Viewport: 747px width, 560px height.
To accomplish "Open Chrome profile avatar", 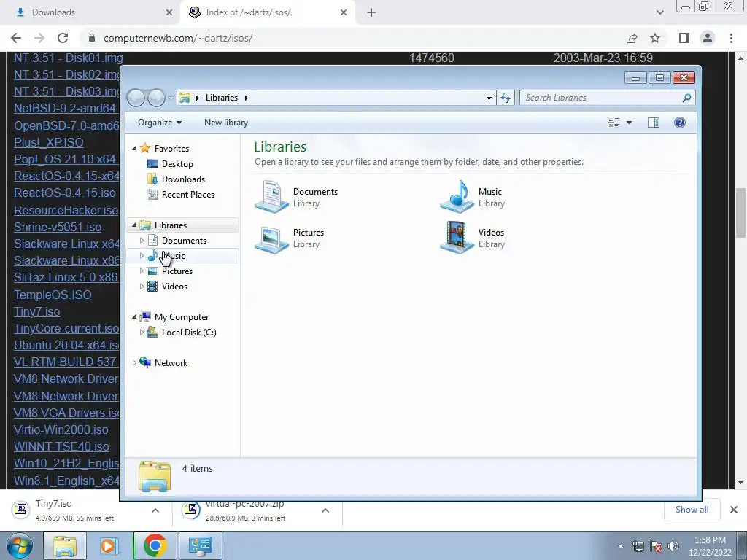I will point(708,38).
